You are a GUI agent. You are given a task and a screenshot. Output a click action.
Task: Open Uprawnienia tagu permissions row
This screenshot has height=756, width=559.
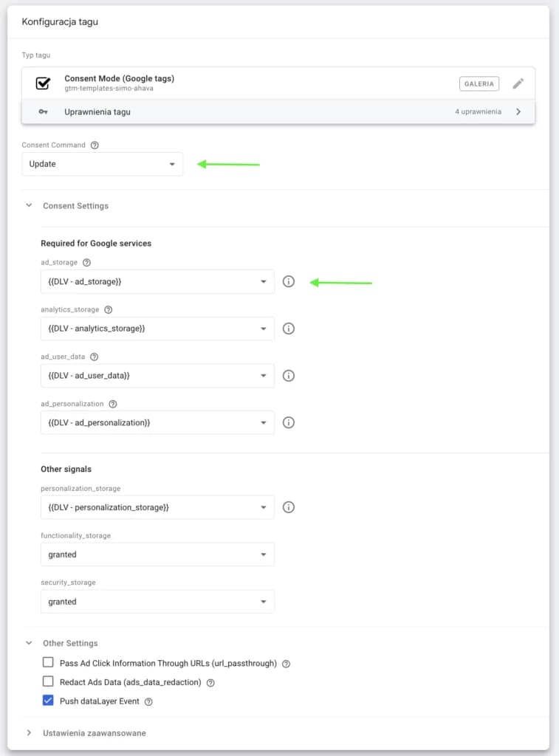(278, 111)
